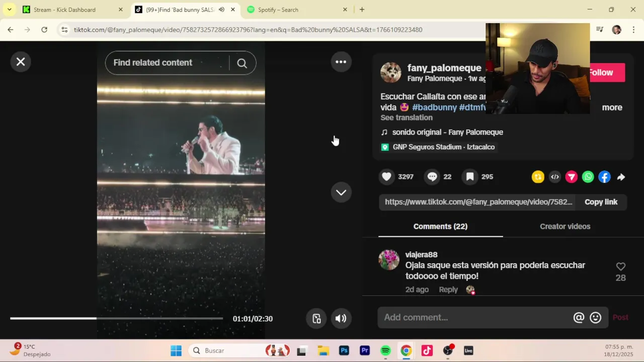Image resolution: width=644 pixels, height=362 pixels.
Task: Click the video share URL text
Action: click(478, 202)
